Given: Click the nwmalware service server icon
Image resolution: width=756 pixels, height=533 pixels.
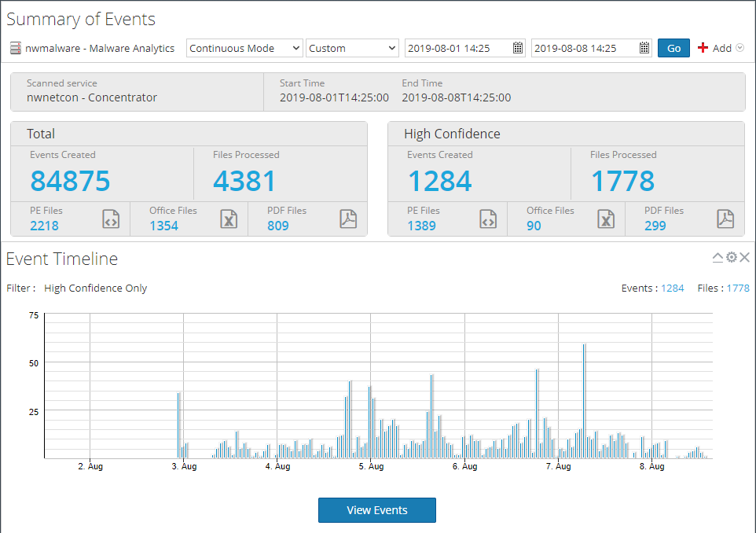Looking at the screenshot, I should click(15, 49).
